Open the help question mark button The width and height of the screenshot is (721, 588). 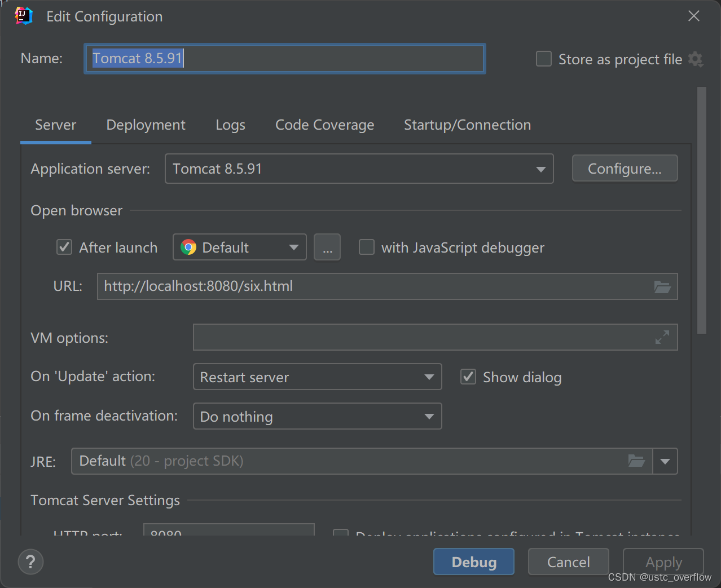pos(30,562)
